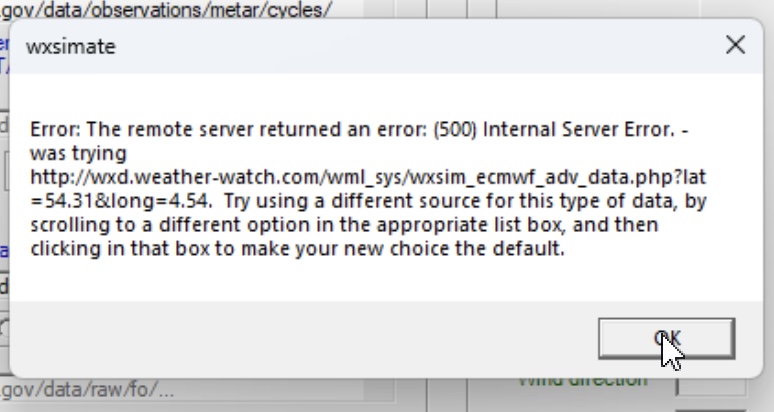The width and height of the screenshot is (774, 412).
Task: Click the metar/cycles URL field behind the dialog
Action: 180,9
